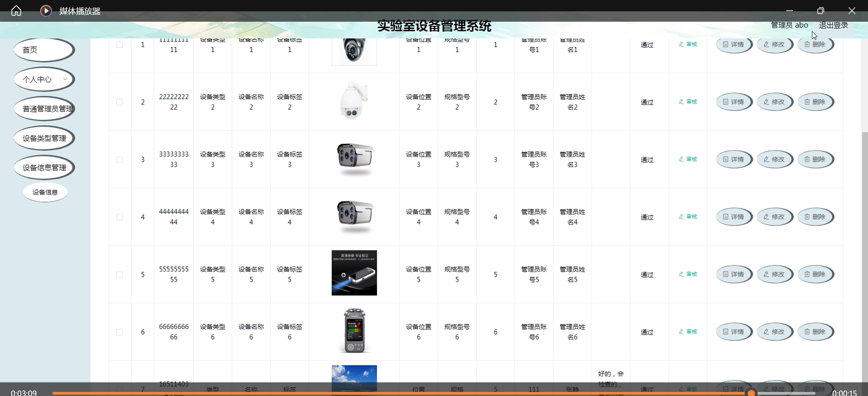
Task: Open 详情 for row 6
Action: point(734,331)
